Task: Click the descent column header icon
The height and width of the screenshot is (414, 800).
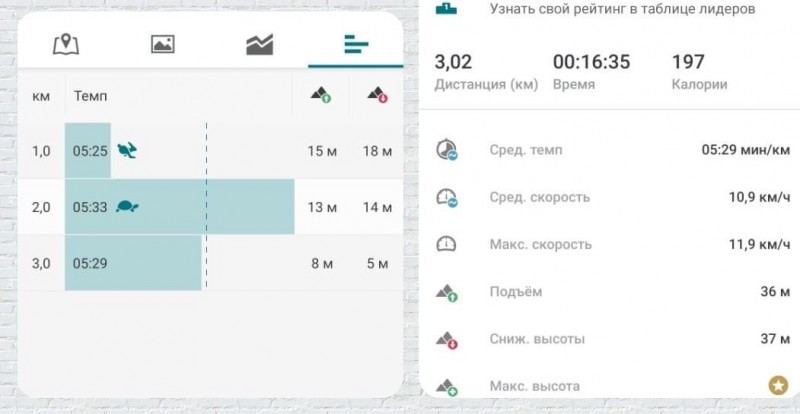Action: click(x=377, y=96)
